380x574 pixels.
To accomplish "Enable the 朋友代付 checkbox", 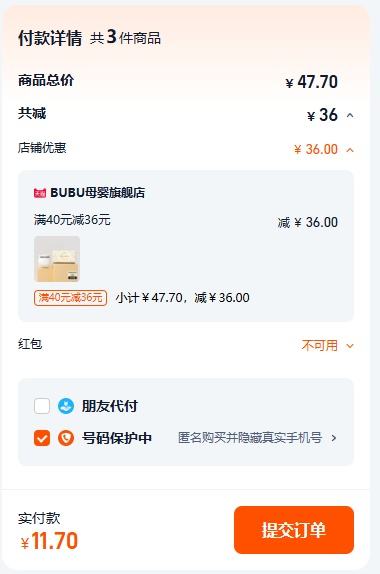I will coord(42,406).
